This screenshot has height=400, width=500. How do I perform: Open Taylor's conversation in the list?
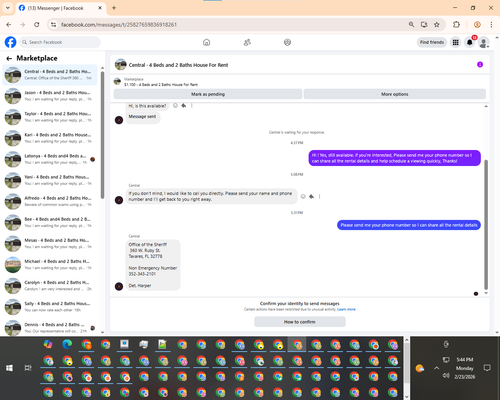(x=50, y=117)
